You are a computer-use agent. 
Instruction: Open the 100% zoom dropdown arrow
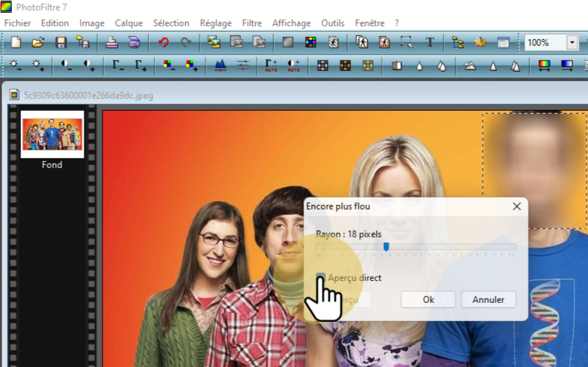(x=572, y=42)
